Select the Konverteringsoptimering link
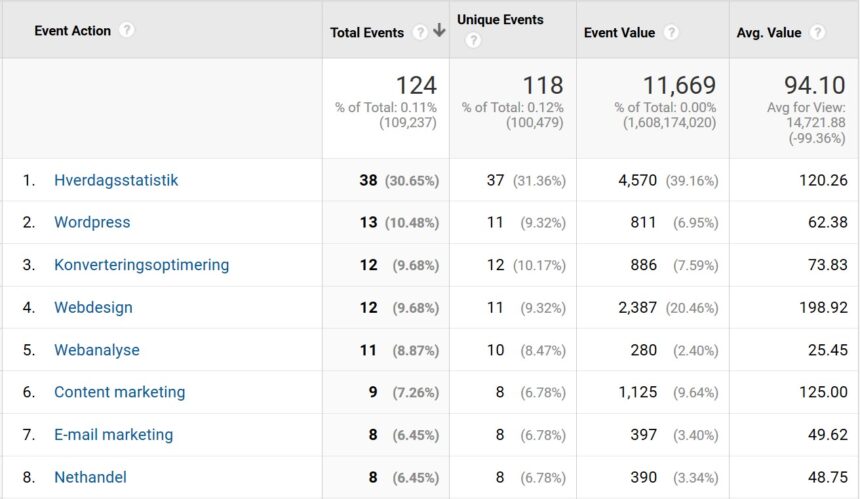860x499 pixels. pyautogui.click(x=141, y=265)
